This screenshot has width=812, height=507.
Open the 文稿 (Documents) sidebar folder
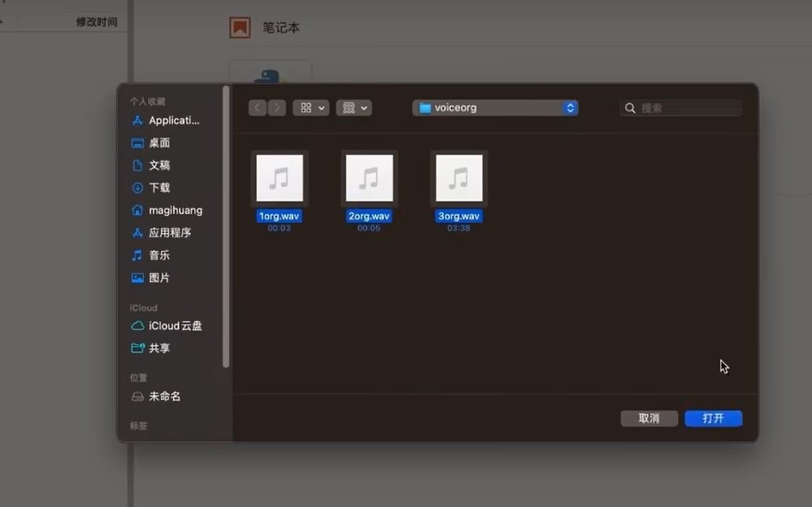[x=159, y=165]
